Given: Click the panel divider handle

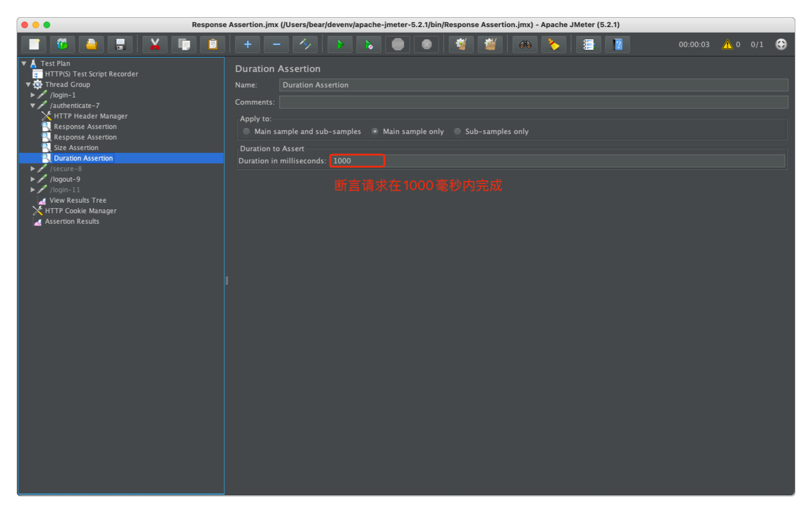Looking at the screenshot, I should [x=227, y=281].
